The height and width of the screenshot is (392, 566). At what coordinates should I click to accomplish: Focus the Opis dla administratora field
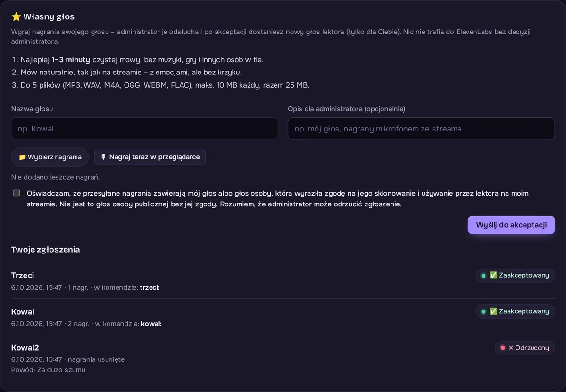coord(421,129)
